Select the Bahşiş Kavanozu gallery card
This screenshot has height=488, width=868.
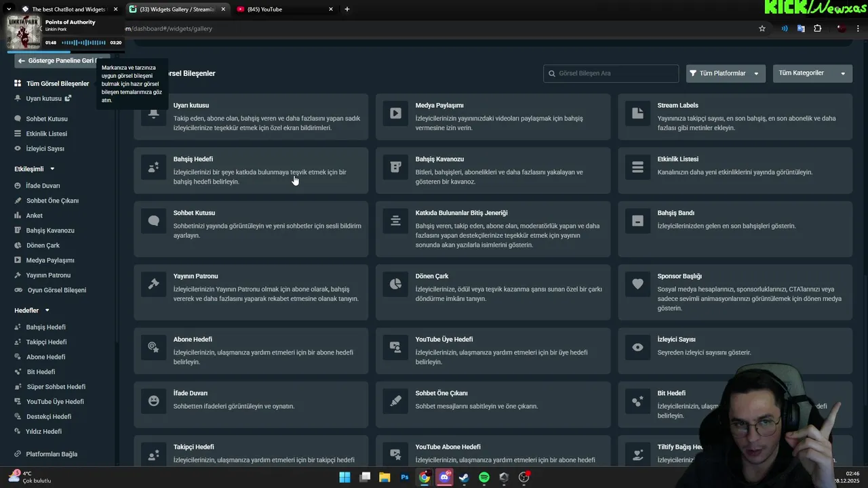pyautogui.click(x=493, y=171)
